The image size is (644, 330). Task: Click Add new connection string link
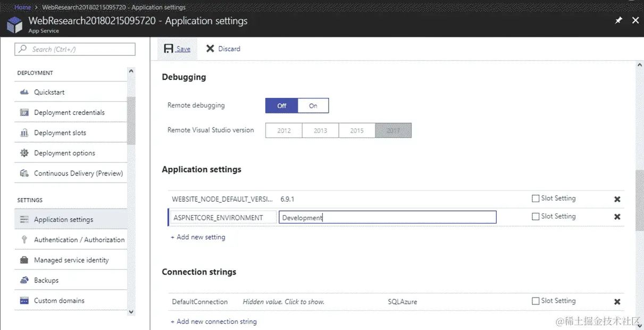[213, 321]
